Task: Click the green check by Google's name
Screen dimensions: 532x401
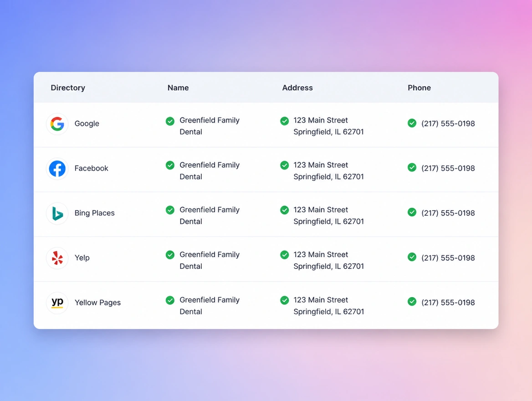Action: (170, 121)
